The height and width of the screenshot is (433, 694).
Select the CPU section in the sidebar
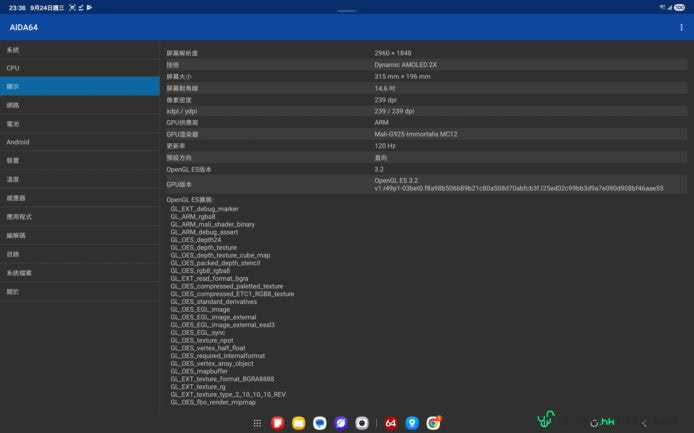80,68
